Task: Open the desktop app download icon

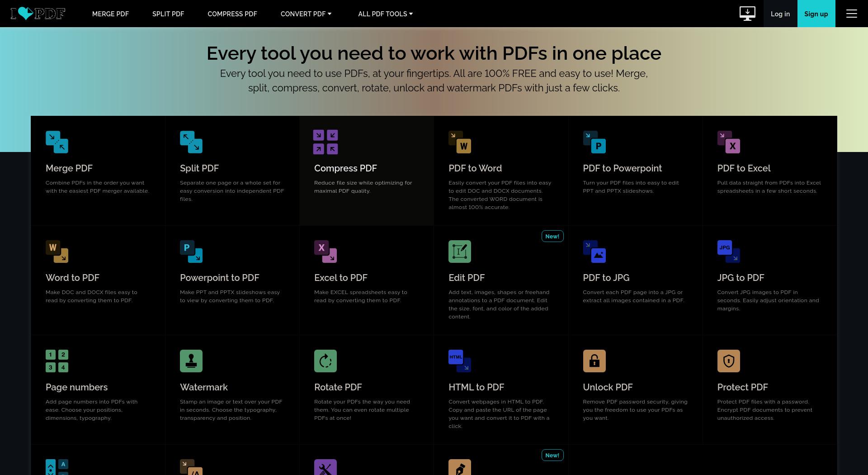Action: (x=747, y=14)
